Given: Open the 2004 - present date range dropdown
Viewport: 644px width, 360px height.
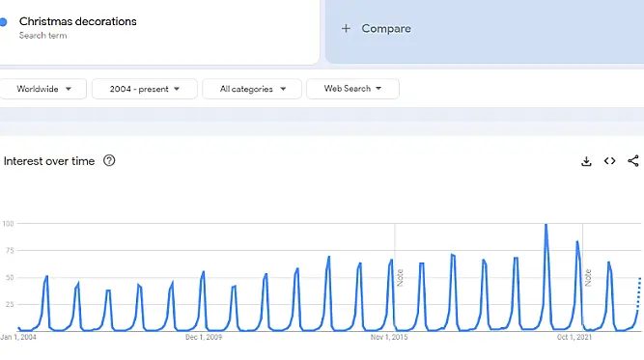Looking at the screenshot, I should click(145, 89).
